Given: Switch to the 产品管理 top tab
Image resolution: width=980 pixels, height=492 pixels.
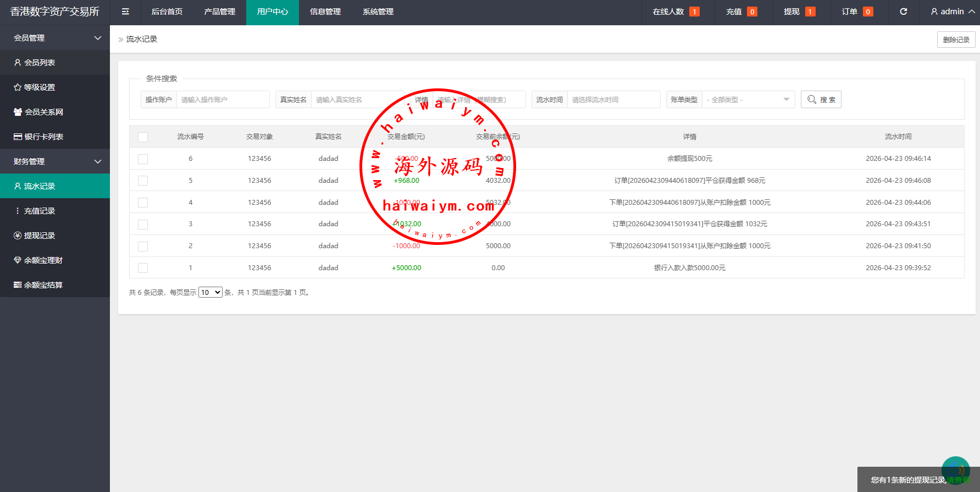Looking at the screenshot, I should (219, 12).
